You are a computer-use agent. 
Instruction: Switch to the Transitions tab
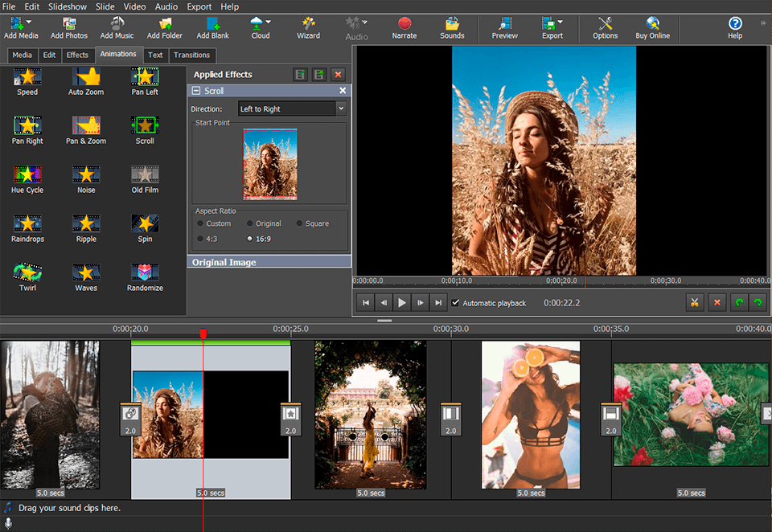(x=192, y=55)
